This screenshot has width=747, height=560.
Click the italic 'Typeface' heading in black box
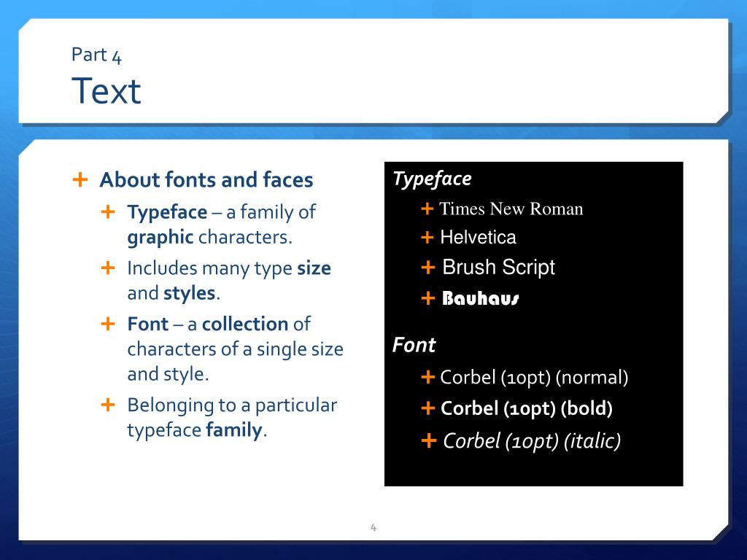[432, 179]
